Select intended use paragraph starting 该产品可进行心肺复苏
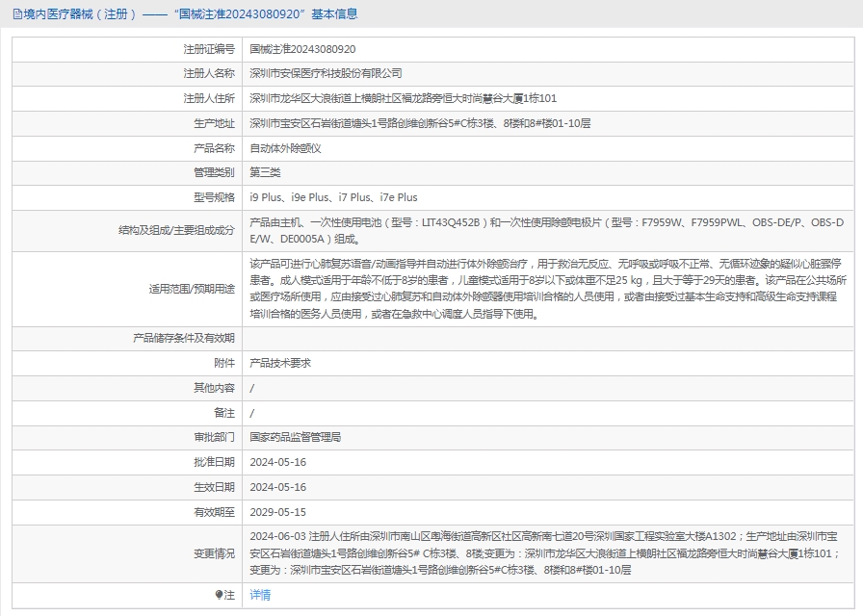863x616 pixels. pyautogui.click(x=548, y=289)
